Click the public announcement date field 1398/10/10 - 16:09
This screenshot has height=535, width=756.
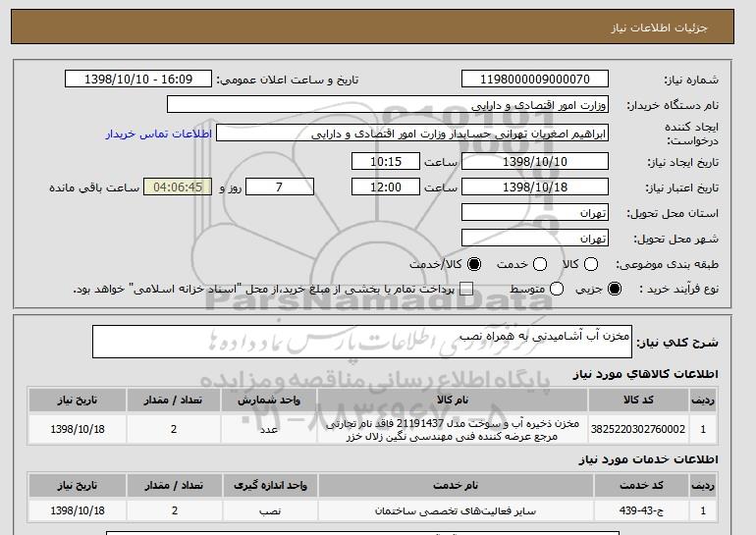138,79
